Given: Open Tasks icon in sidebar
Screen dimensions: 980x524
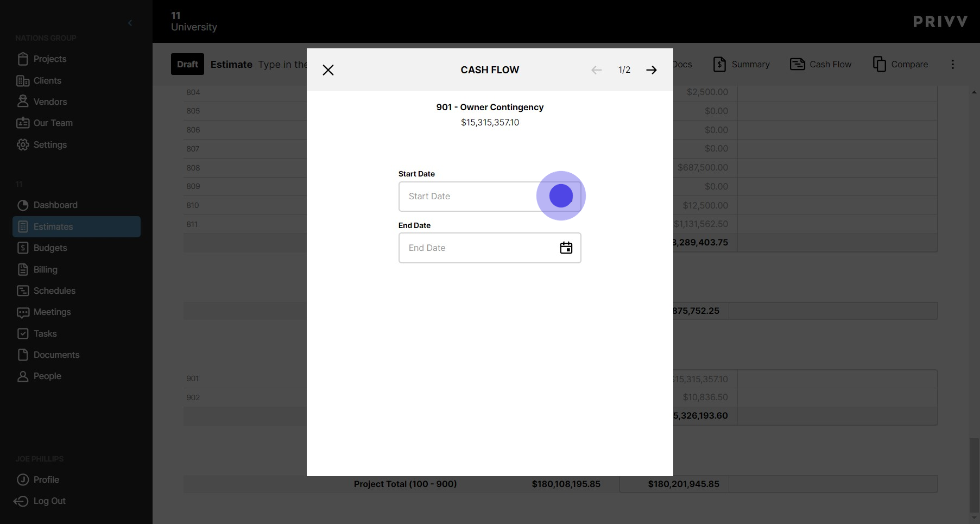Looking at the screenshot, I should [23, 333].
